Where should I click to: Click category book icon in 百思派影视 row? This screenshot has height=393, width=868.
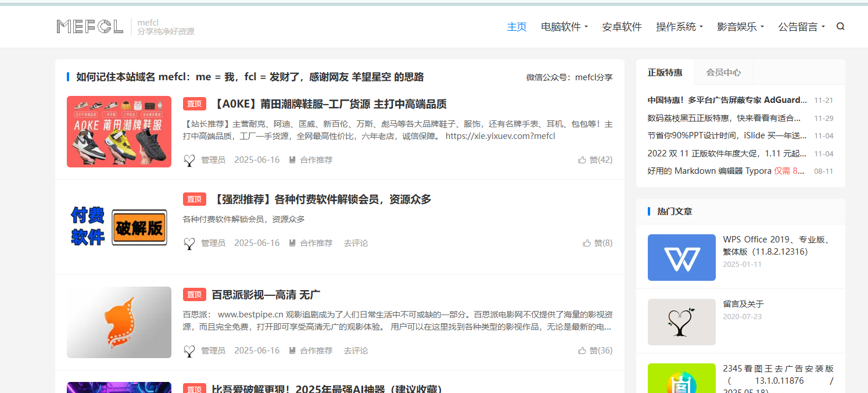[x=292, y=351]
